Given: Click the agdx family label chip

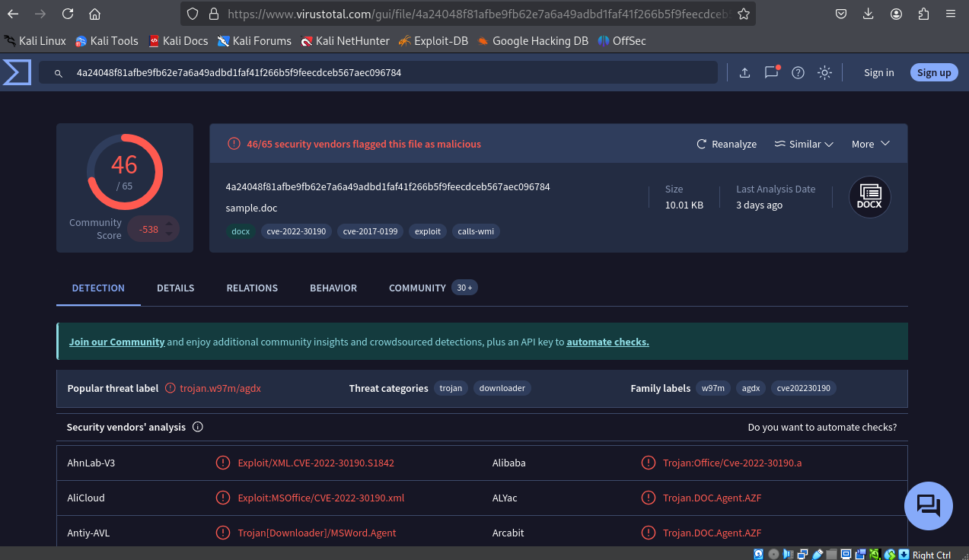Looking at the screenshot, I should click(x=751, y=388).
